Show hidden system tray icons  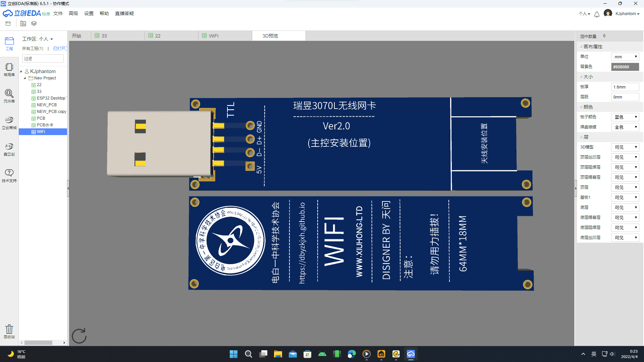point(583,354)
